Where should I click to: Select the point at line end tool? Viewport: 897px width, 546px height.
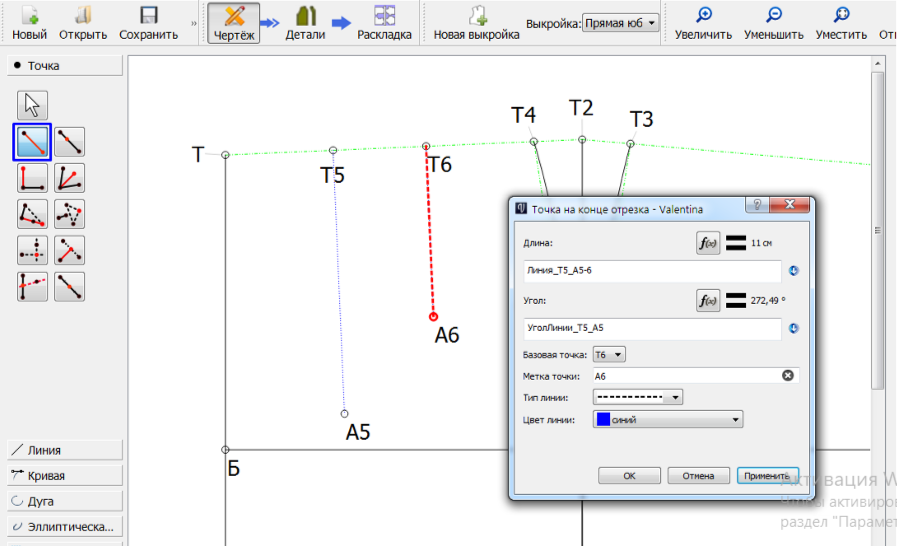pyautogui.click(x=33, y=142)
